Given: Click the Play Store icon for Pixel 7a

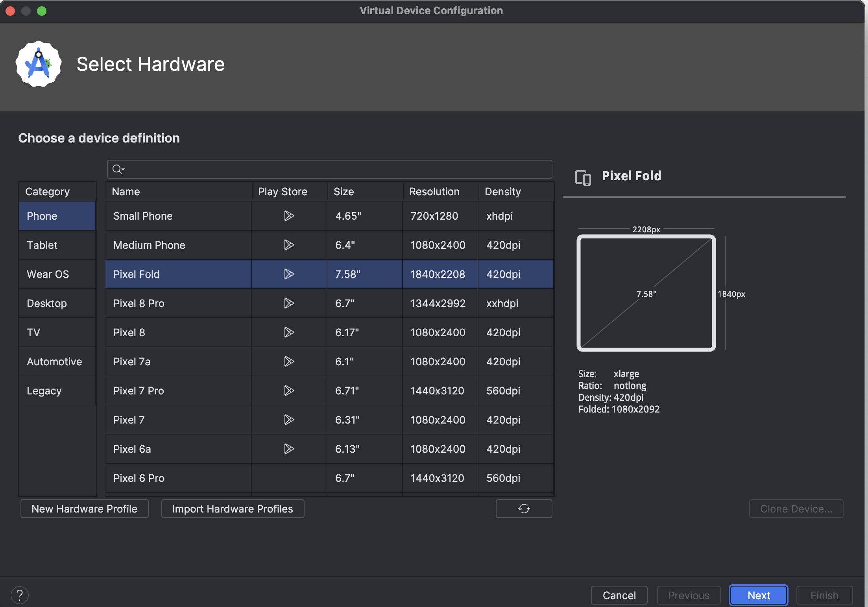Looking at the screenshot, I should (289, 361).
